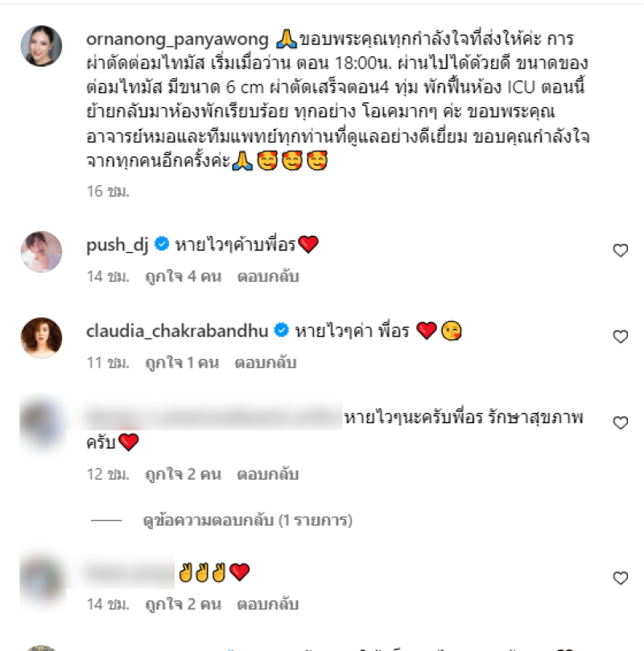The width and height of the screenshot is (644, 651).
Task: Like the victory-hand emoji comment heart
Action: 621,578
